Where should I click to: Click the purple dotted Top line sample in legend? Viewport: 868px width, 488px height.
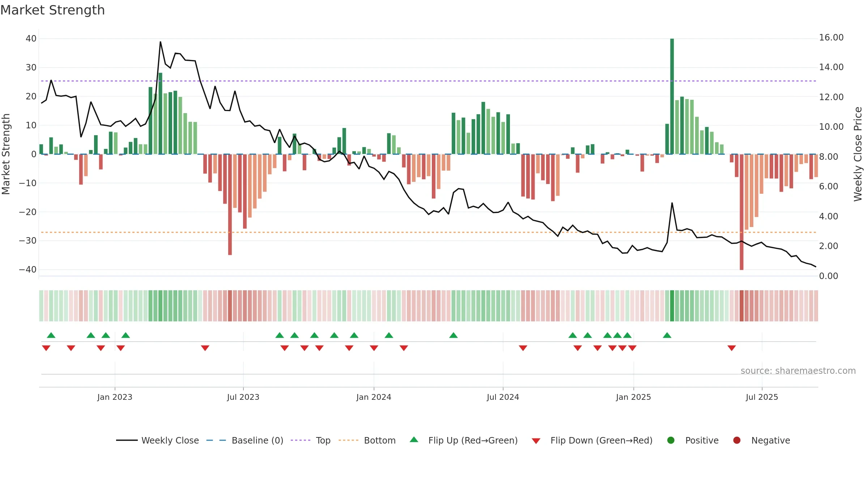point(301,440)
